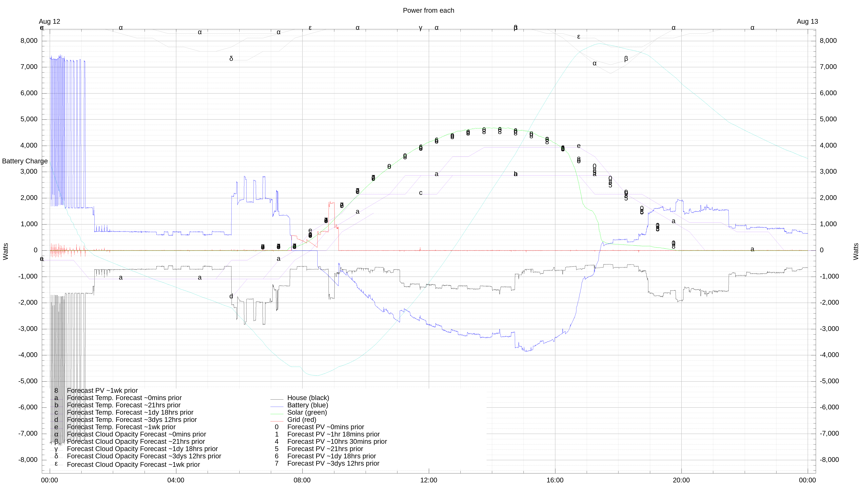Click the left axis "-5,000" tick label
Screen dimensions: 868x488
[28, 381]
